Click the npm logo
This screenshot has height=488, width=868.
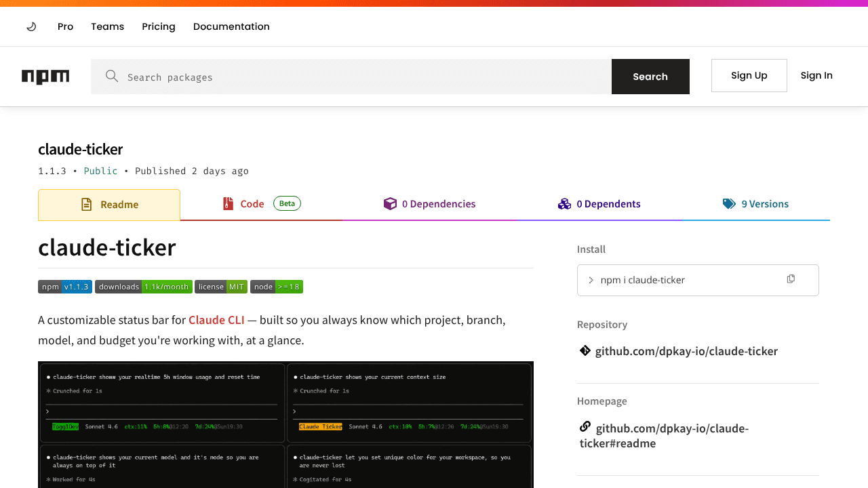point(45,77)
